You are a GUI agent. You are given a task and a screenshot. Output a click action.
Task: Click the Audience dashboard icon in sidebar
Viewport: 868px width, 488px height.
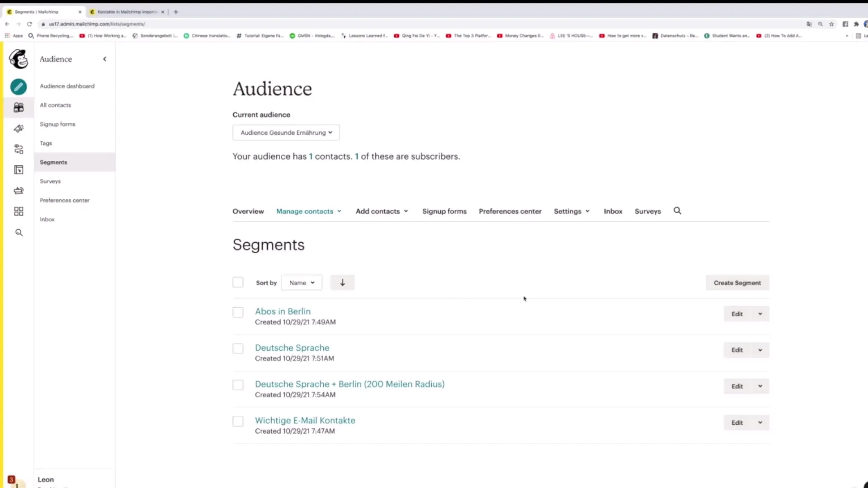click(x=19, y=86)
